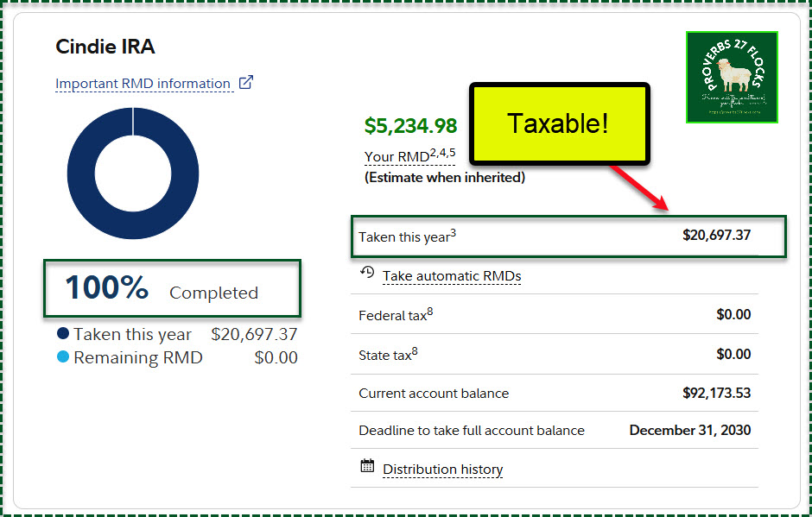812x517 pixels.
Task: Click the external link icon beside RMD information
Action: [x=246, y=83]
